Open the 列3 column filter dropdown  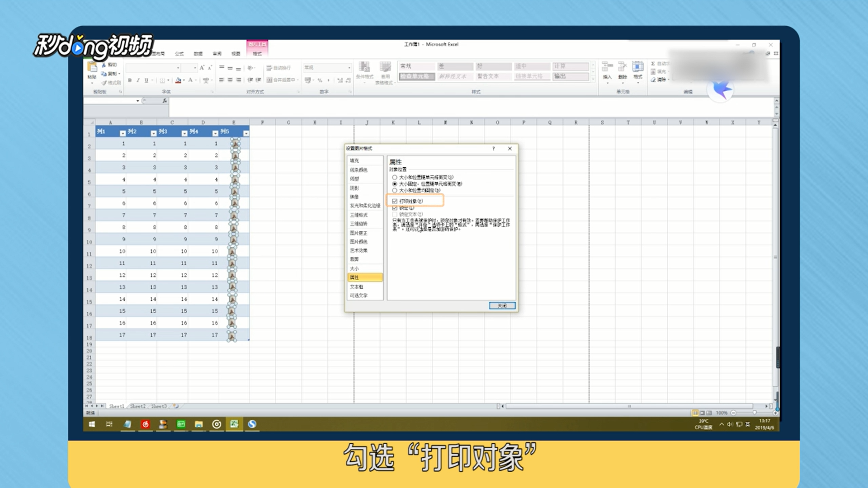[184, 133]
